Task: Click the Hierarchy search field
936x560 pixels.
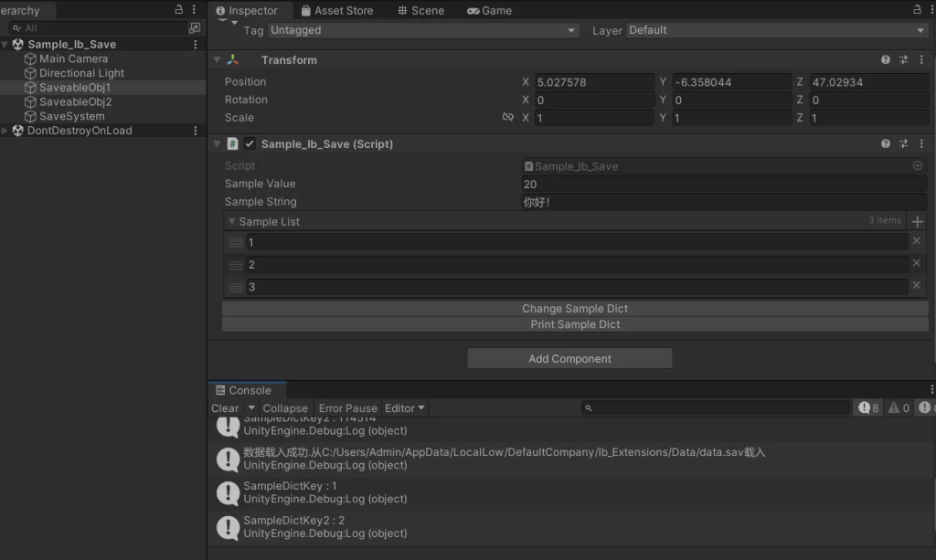Action: click(99, 27)
